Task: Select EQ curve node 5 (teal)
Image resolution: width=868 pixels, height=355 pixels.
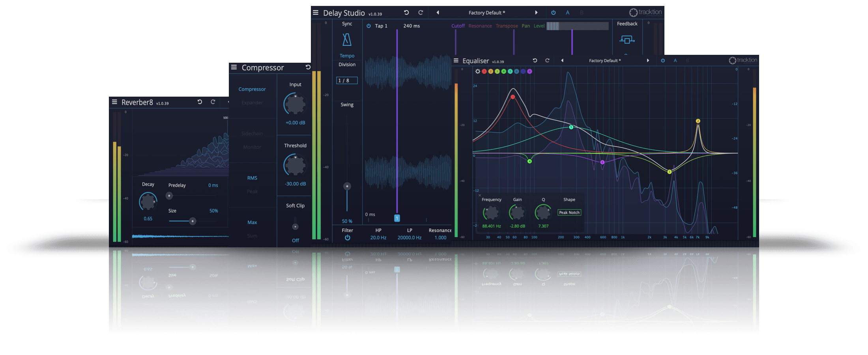Action: pyautogui.click(x=571, y=127)
